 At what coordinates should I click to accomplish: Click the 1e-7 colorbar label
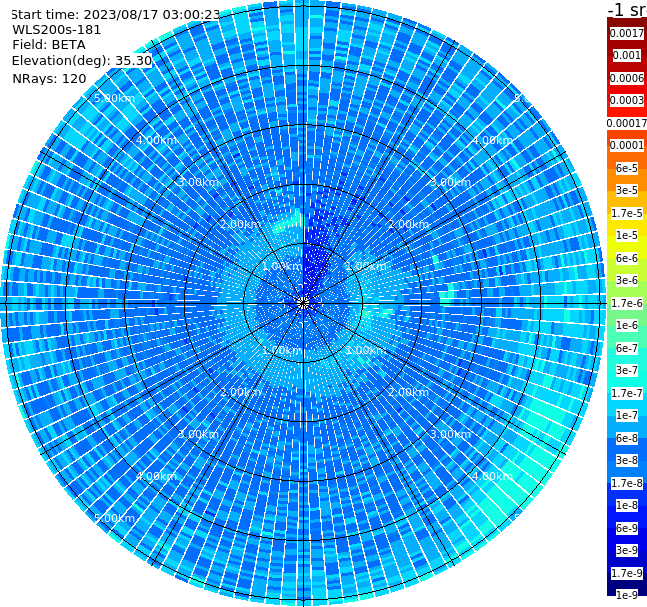coord(627,415)
